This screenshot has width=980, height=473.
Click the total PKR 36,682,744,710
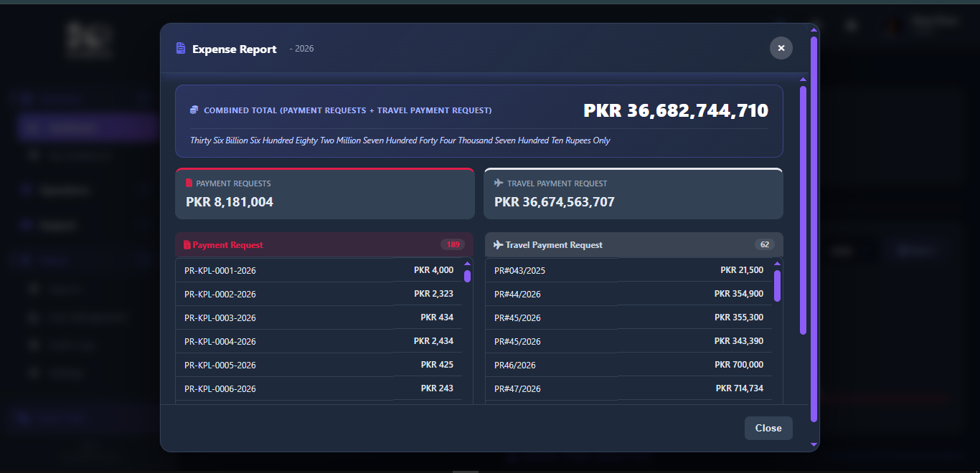coord(676,110)
